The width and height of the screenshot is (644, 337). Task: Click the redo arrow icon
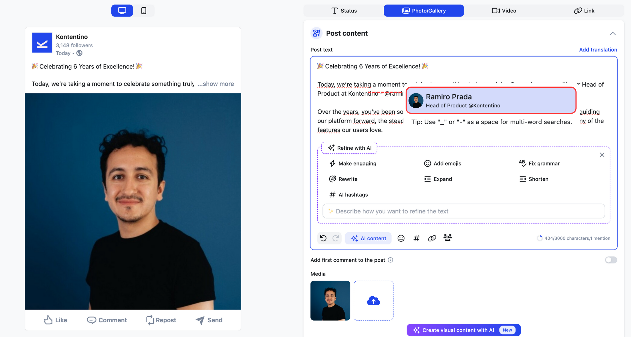pos(336,238)
